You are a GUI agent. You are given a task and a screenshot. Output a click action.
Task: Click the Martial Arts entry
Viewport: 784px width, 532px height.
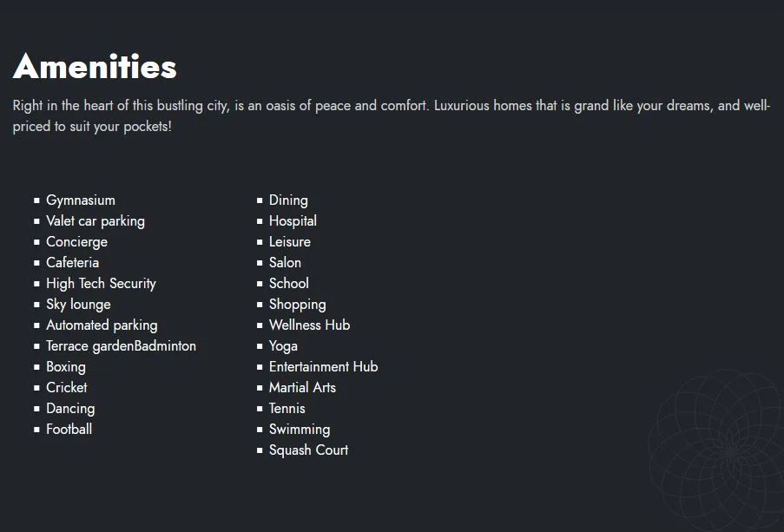302,387
